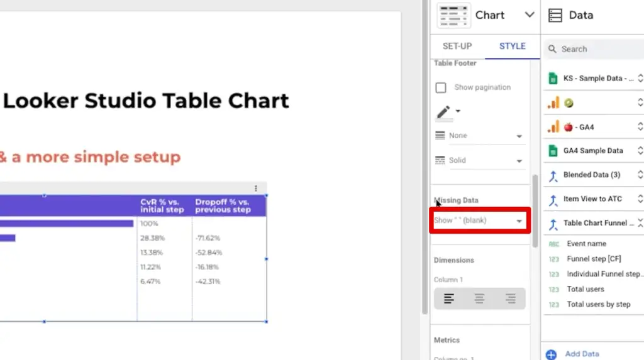The image size is (644, 360).
Task: Select the Funnel step [CF] field
Action: click(x=594, y=259)
